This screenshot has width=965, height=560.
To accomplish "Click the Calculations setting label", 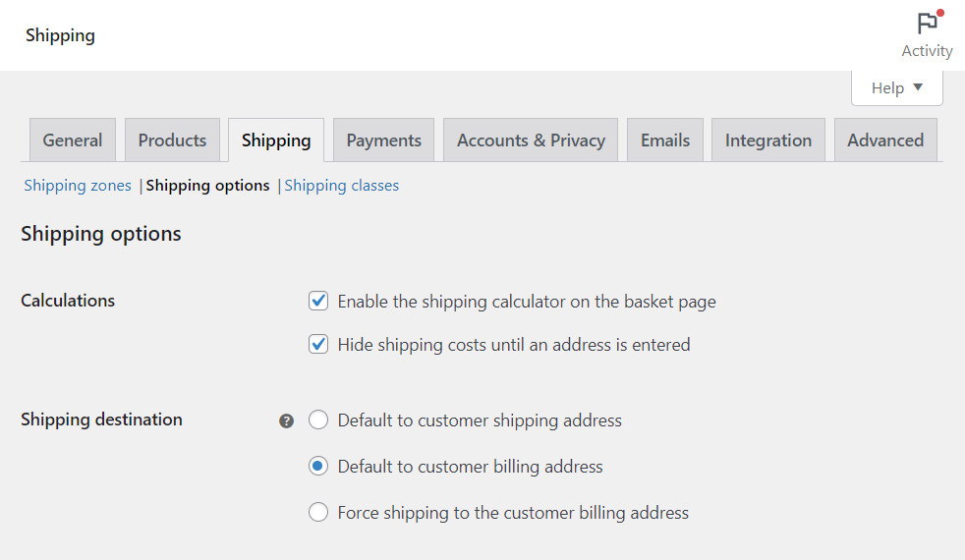I will pyautogui.click(x=68, y=301).
